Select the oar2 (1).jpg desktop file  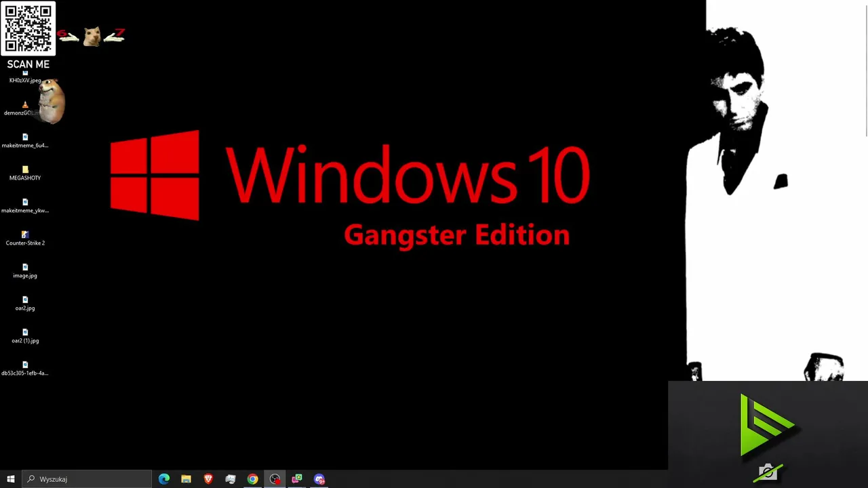coord(25,336)
